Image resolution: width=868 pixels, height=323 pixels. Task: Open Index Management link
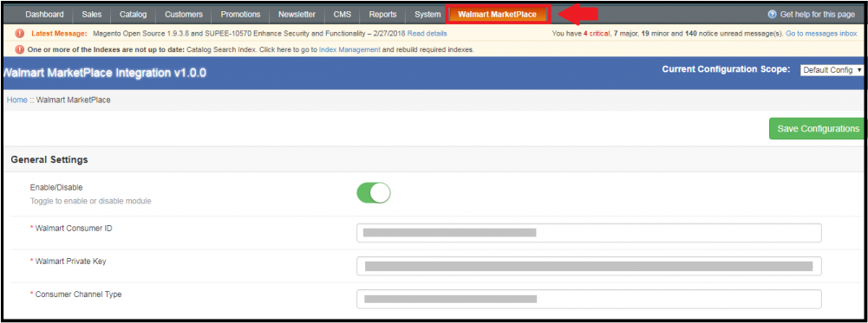(x=349, y=49)
